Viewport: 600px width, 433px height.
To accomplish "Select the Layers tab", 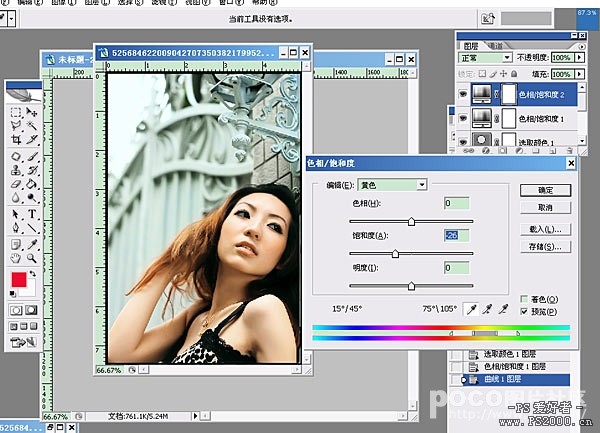I will [x=471, y=46].
